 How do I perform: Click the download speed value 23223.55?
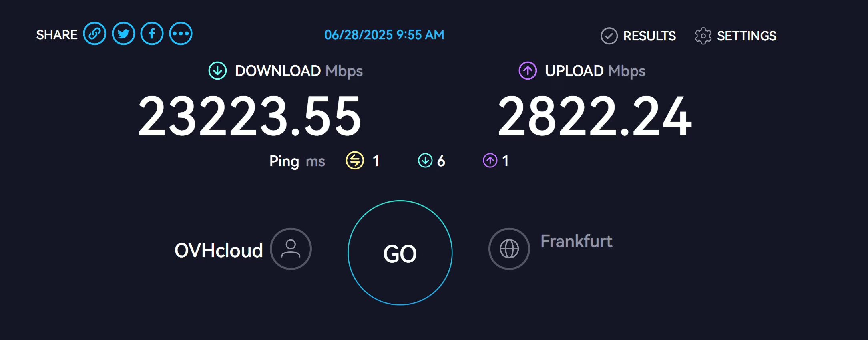250,116
